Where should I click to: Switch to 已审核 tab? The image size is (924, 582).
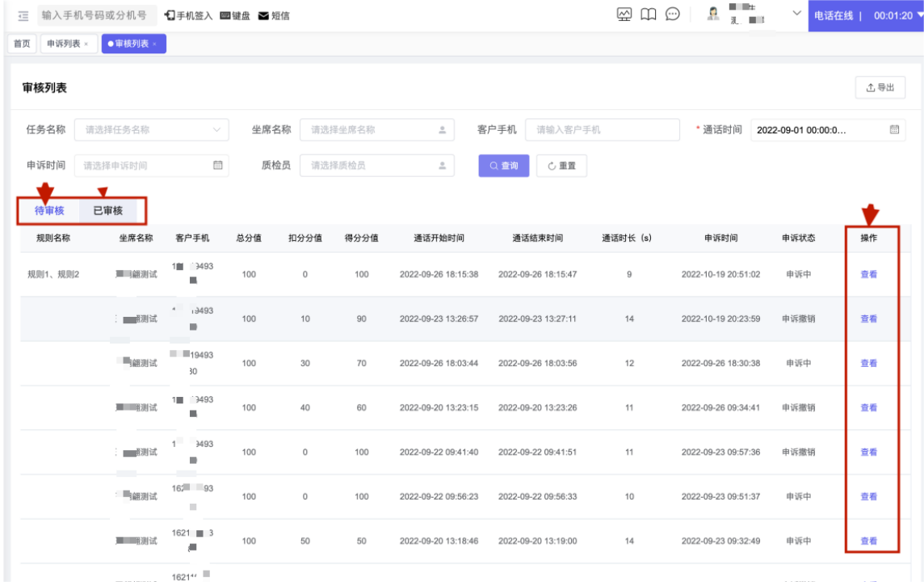click(x=108, y=210)
